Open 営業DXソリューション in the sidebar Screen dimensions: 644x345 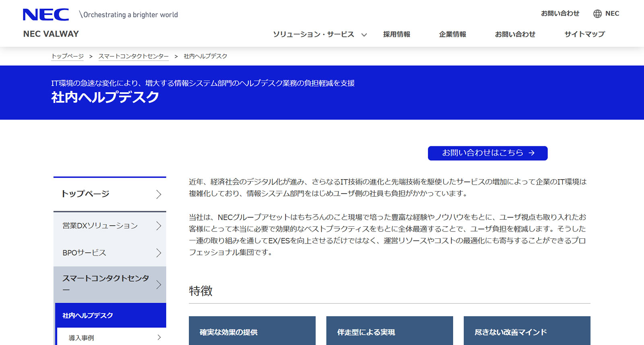pyautogui.click(x=110, y=226)
